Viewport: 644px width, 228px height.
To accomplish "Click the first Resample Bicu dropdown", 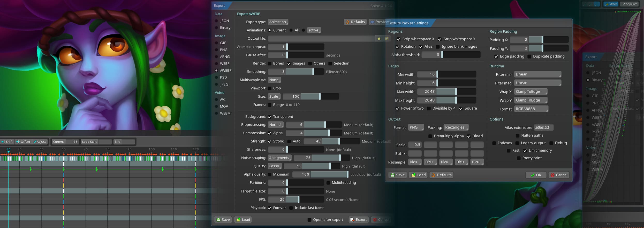I will pos(415,162).
